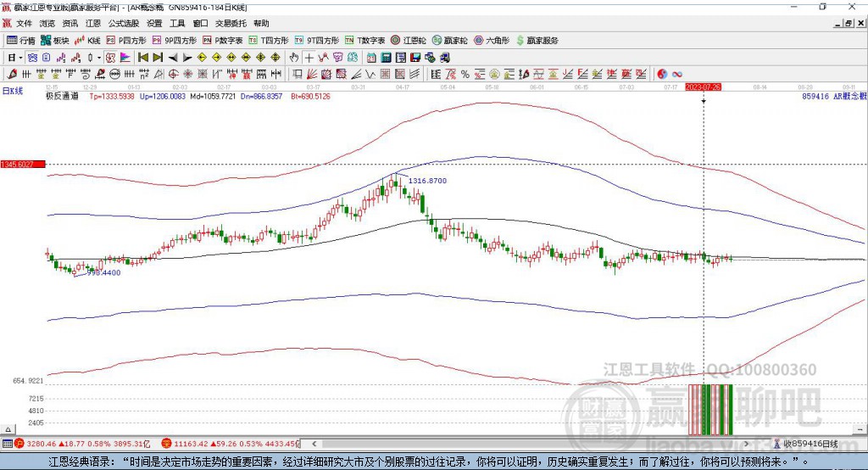Jump to last bar with skip-to-end icon

coord(158,58)
